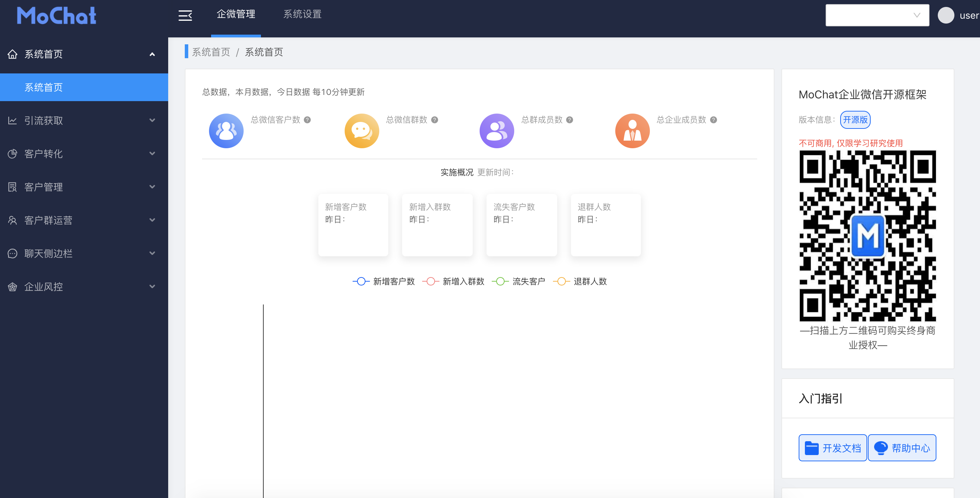The width and height of the screenshot is (980, 498).
Task: Switch to the 系统设置 top tab
Action: (302, 15)
